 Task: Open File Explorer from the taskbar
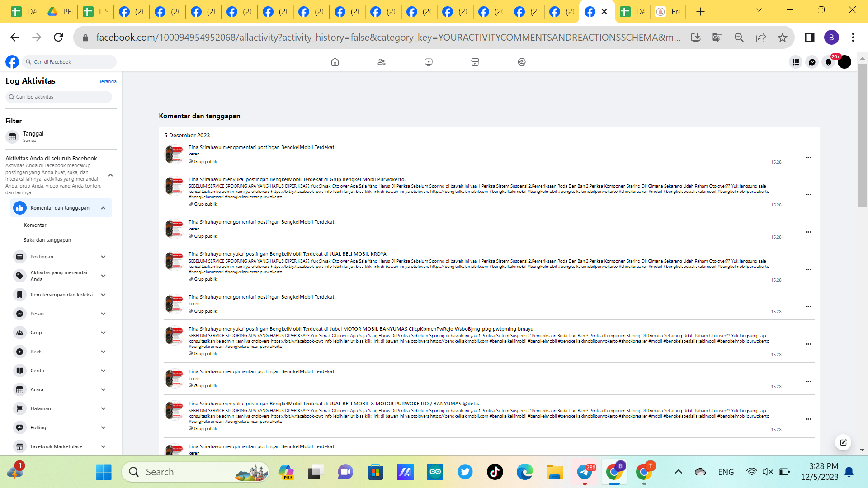click(554, 472)
